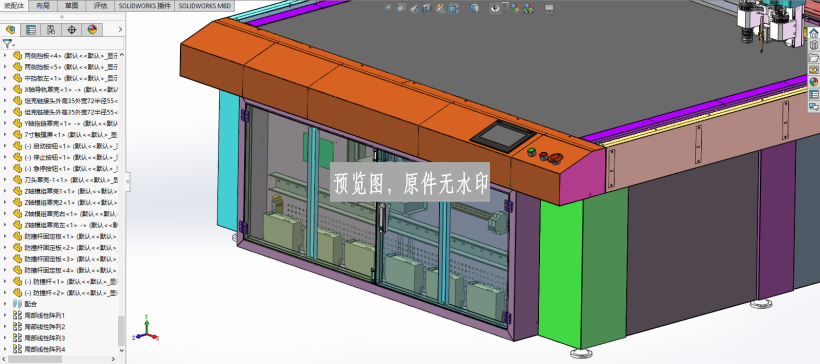Open Custom Properties task pane icon
820x364 pixels.
click(814, 94)
